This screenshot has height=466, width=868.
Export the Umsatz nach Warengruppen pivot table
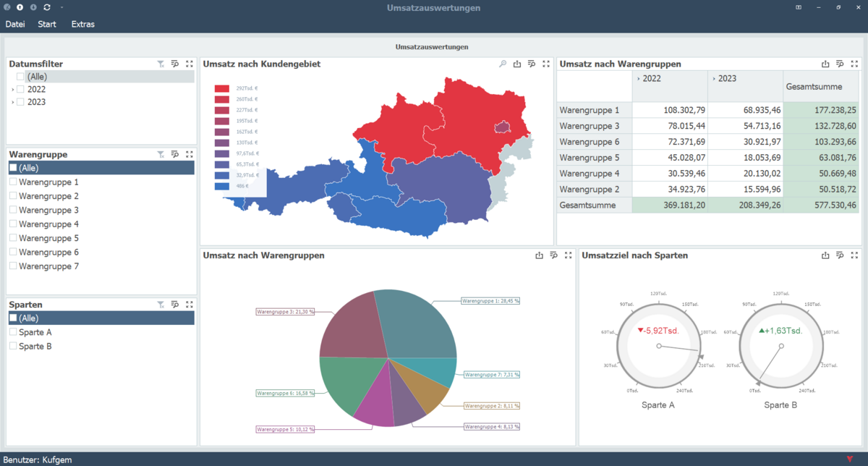point(826,64)
